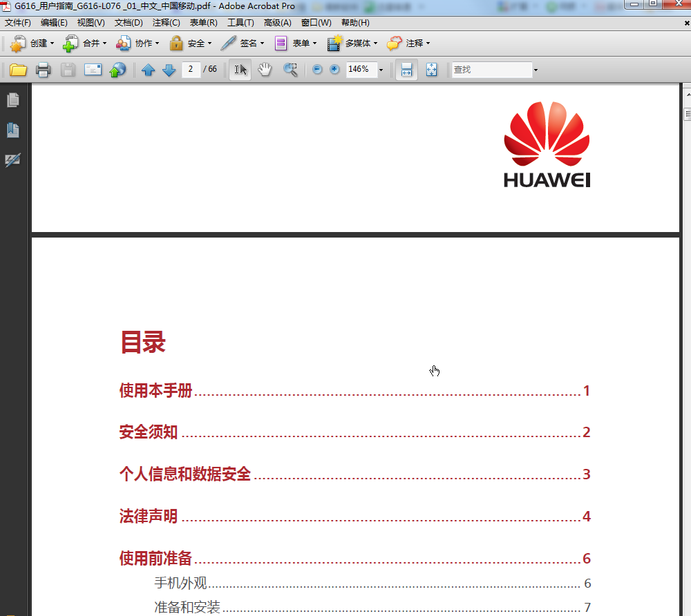Follow the 使用本手册 contents link
Viewport: 691px width, 616px height.
click(x=354, y=391)
